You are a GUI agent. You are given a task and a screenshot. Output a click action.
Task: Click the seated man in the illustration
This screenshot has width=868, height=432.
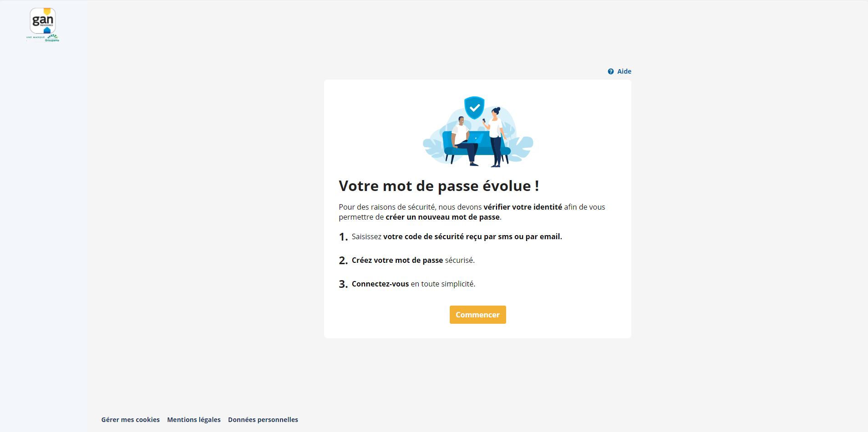coord(464,141)
